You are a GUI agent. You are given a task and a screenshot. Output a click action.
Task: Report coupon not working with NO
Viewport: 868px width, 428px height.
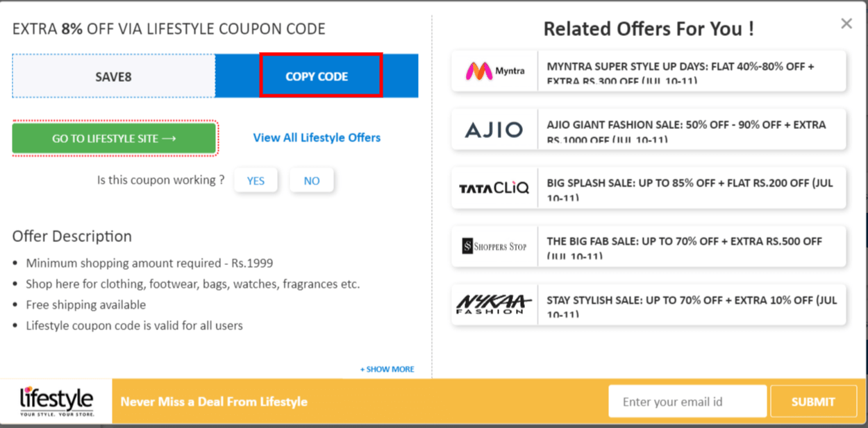point(311,180)
